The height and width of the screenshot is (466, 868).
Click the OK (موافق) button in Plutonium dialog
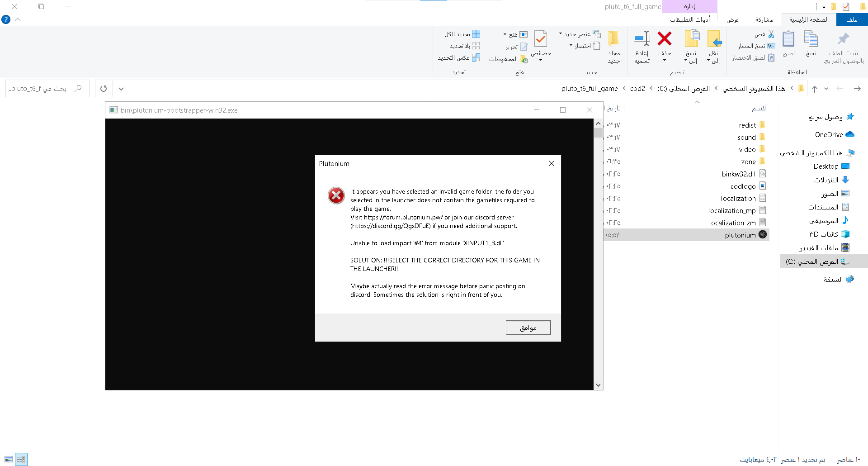(528, 328)
